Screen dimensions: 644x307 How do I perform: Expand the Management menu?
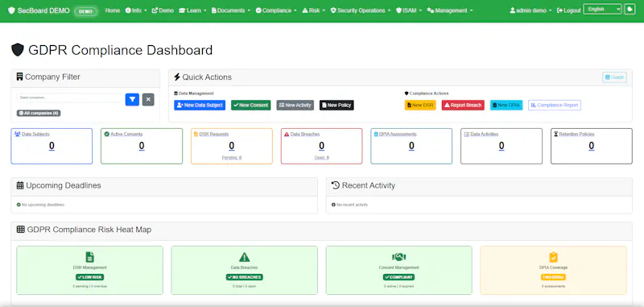coord(450,10)
